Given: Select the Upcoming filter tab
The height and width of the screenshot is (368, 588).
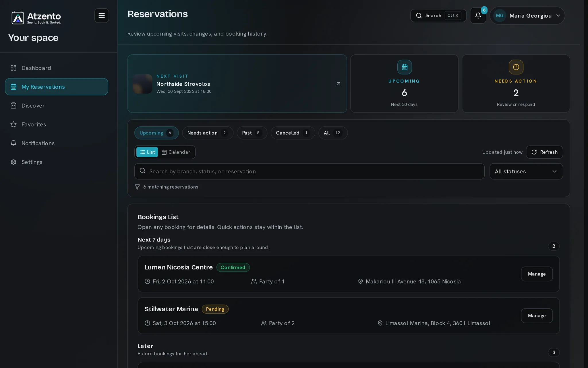Looking at the screenshot, I should (156, 133).
